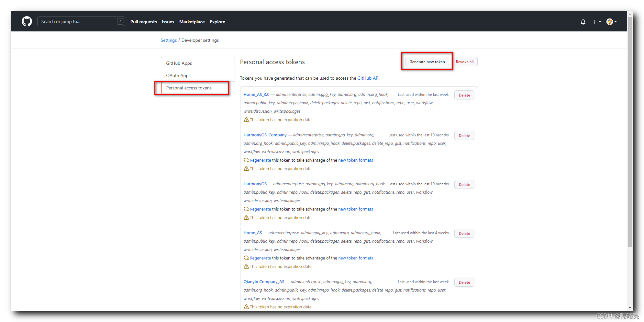Click regenerate sync icon in Home_AS row

(246, 258)
